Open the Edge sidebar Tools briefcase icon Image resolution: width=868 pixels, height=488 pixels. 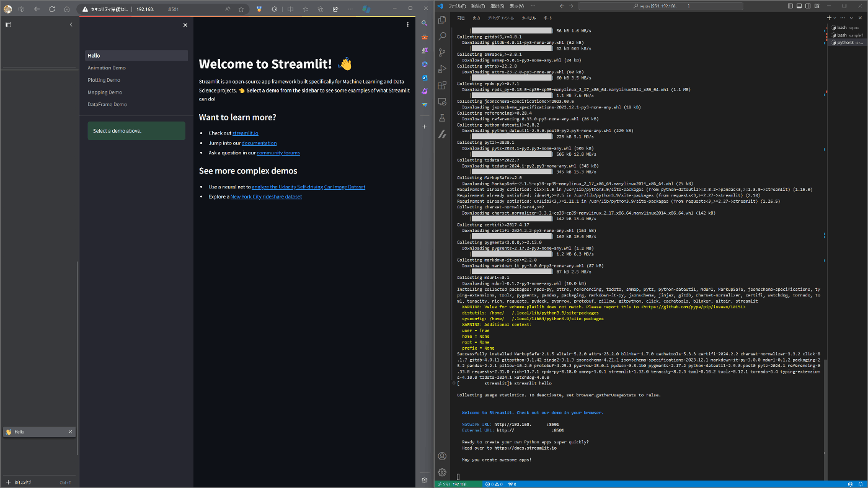point(424,37)
